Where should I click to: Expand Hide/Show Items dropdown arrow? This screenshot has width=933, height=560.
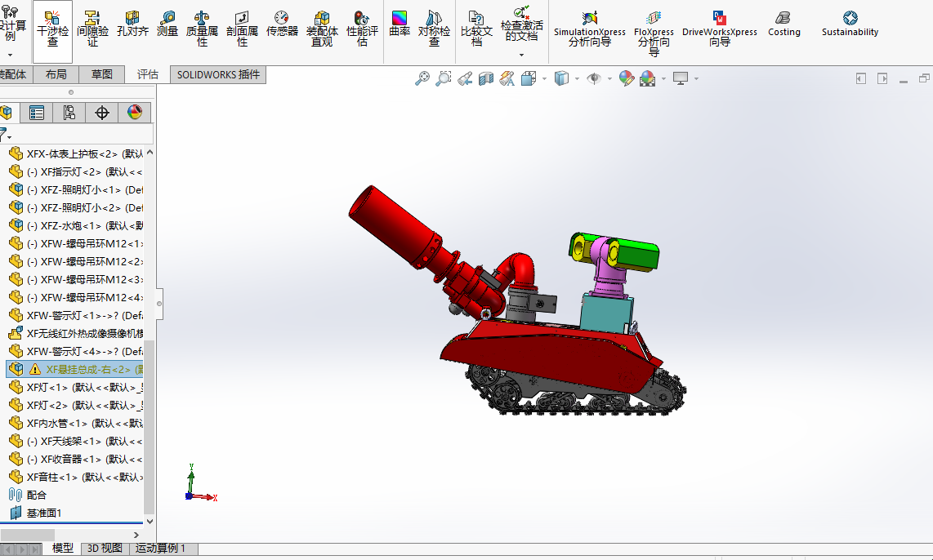[609, 78]
